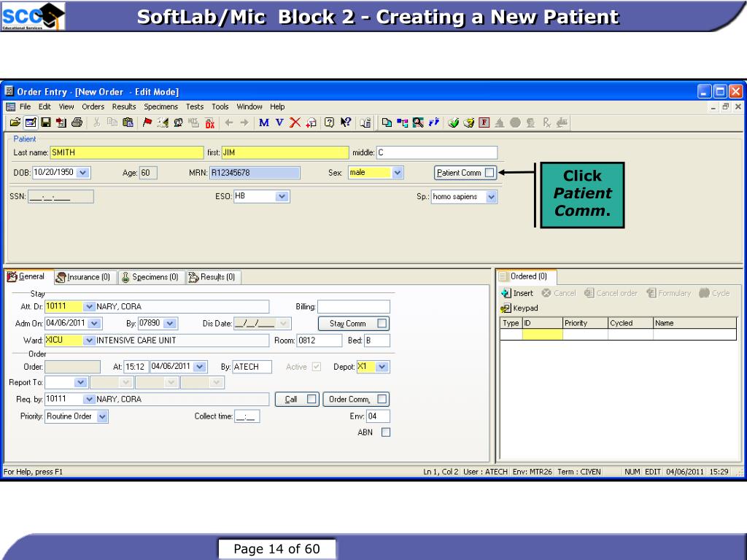The image size is (747, 560).
Task: Click the SSN input field
Action: (x=61, y=197)
